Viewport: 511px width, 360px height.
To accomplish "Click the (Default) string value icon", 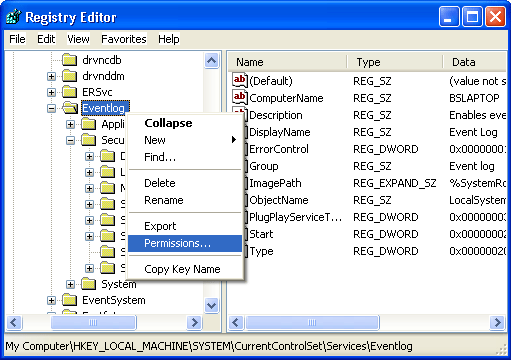I will [x=239, y=80].
